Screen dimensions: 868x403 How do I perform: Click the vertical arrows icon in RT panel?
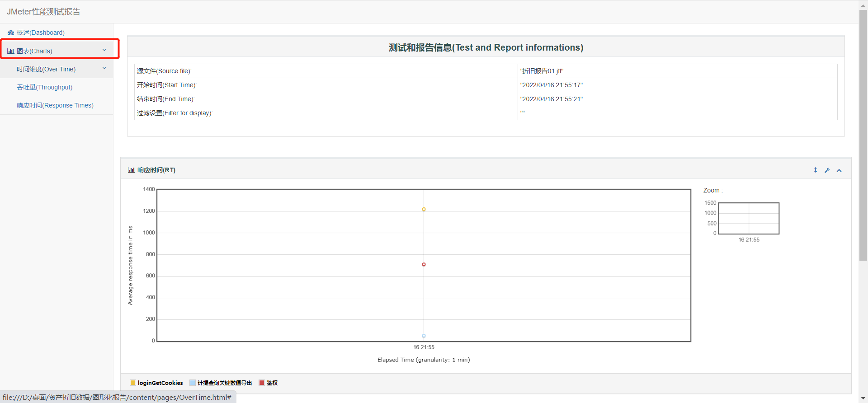click(816, 170)
